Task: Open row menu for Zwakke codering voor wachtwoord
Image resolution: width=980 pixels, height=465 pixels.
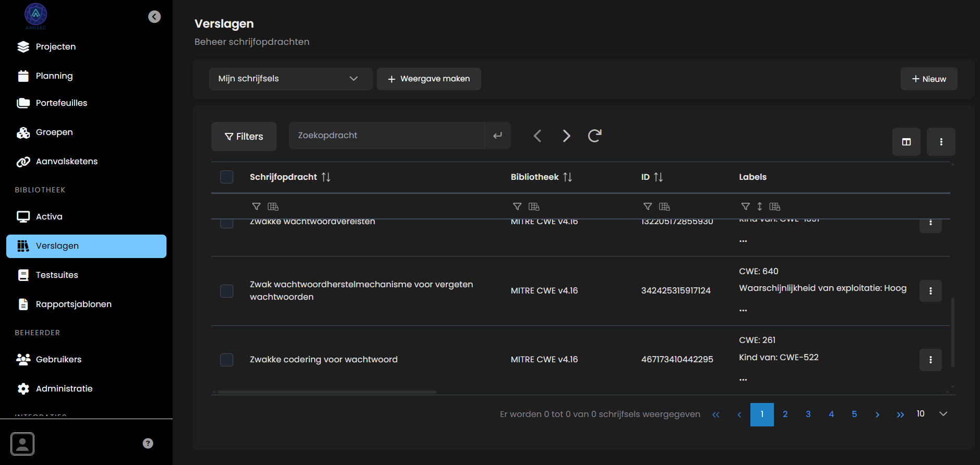Action: 930,360
